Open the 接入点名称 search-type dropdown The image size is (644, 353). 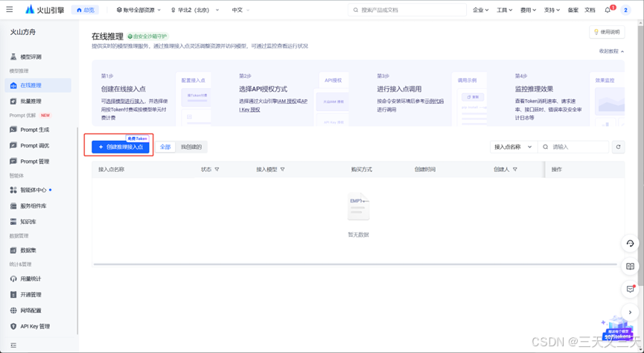click(x=514, y=147)
